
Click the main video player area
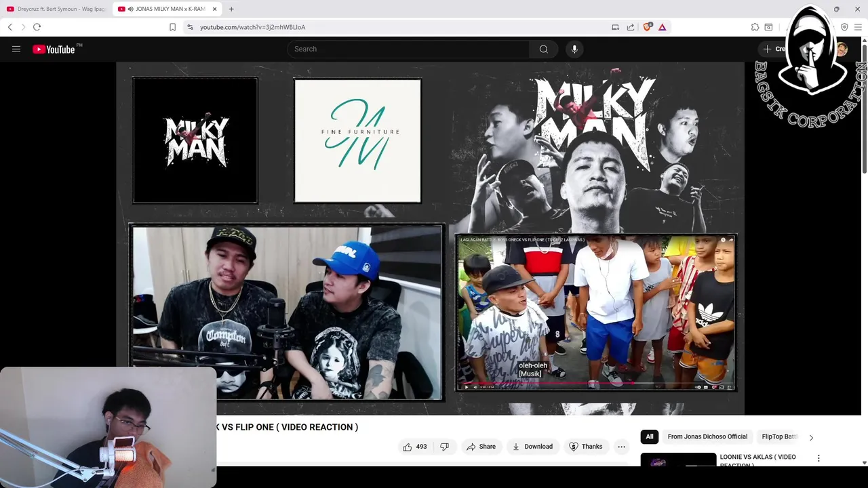point(430,239)
